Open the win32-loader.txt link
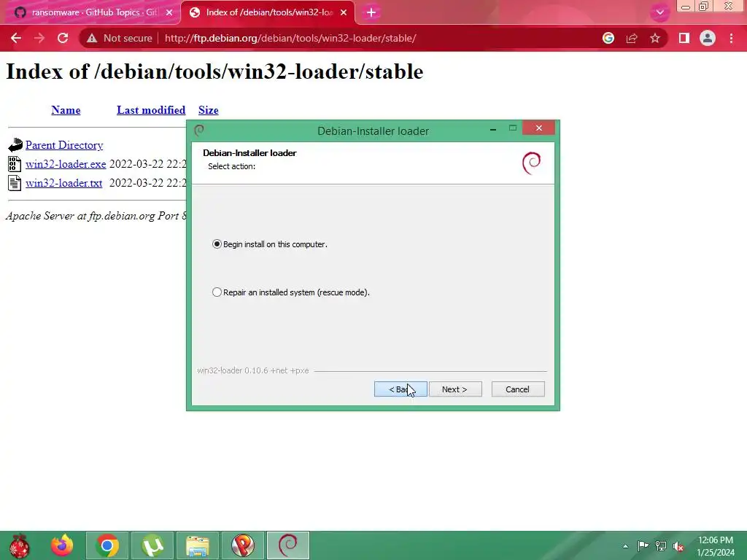 (x=64, y=183)
